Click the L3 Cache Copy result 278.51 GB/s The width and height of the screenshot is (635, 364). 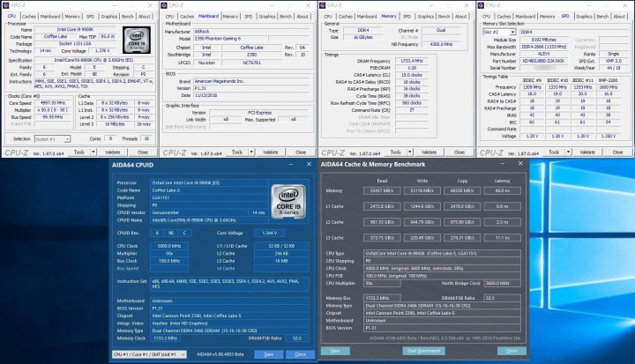coord(462,238)
